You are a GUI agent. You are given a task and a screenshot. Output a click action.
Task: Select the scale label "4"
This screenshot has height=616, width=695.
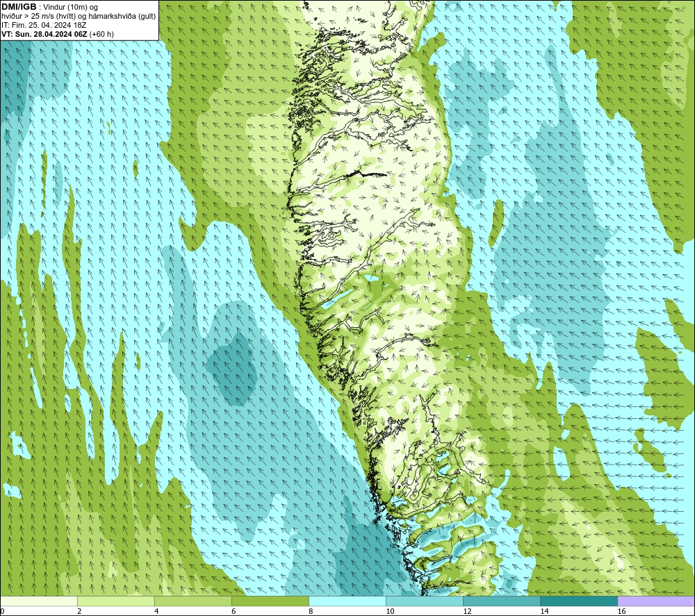point(156,611)
